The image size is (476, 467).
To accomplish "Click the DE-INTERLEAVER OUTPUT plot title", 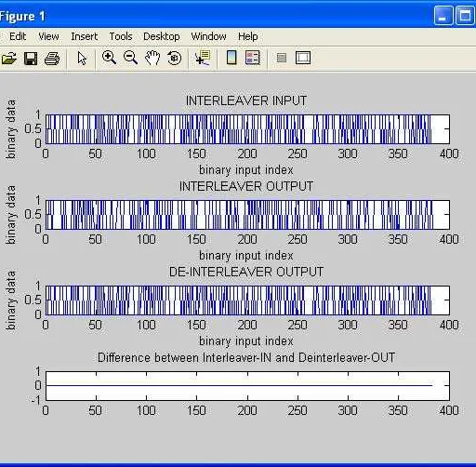I will click(x=246, y=272).
